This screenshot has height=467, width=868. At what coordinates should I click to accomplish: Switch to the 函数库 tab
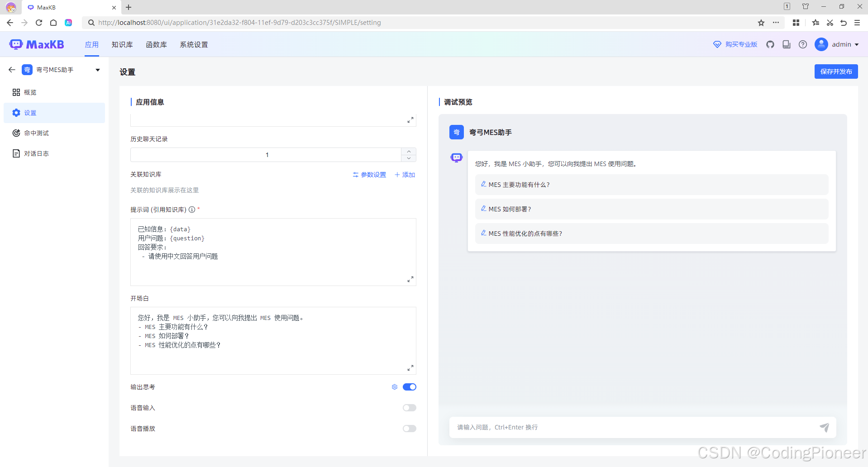click(x=157, y=44)
